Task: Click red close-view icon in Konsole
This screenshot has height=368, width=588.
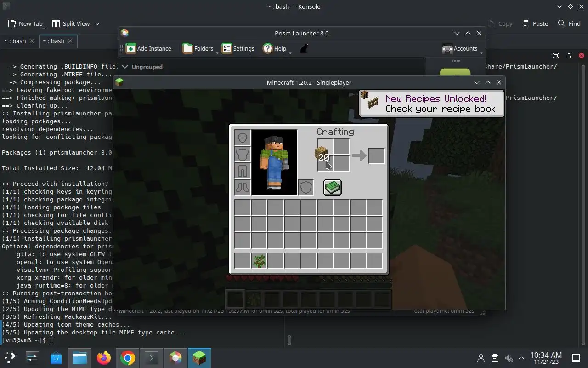Action: (x=581, y=56)
